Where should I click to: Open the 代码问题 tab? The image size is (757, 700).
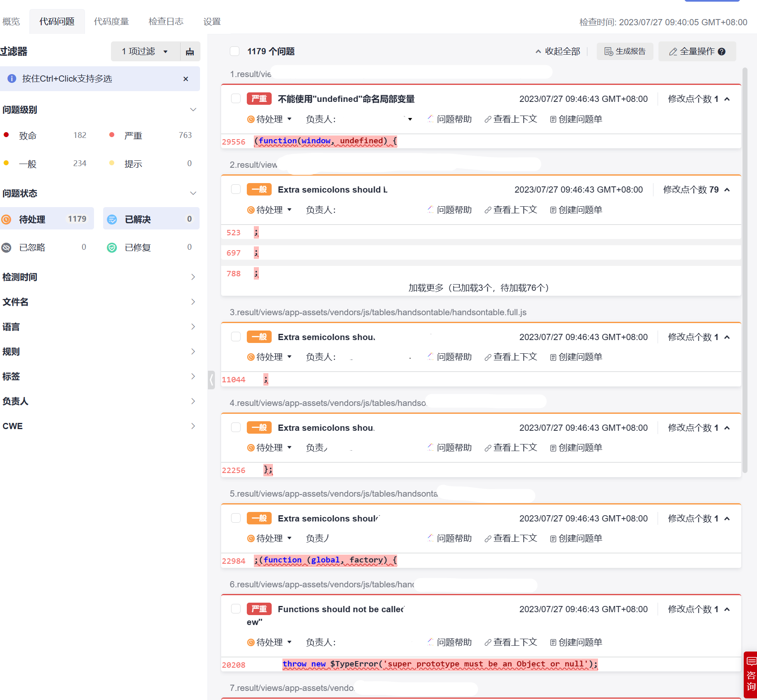click(x=57, y=22)
